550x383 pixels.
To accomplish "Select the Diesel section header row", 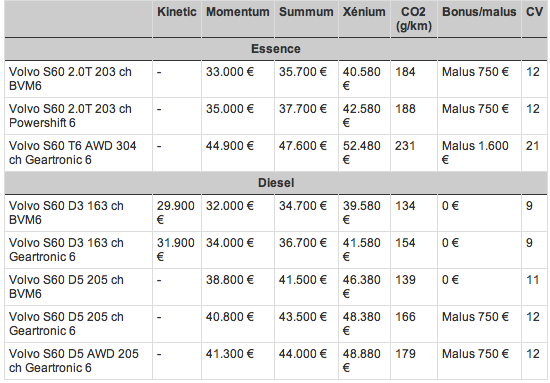I will tap(276, 183).
